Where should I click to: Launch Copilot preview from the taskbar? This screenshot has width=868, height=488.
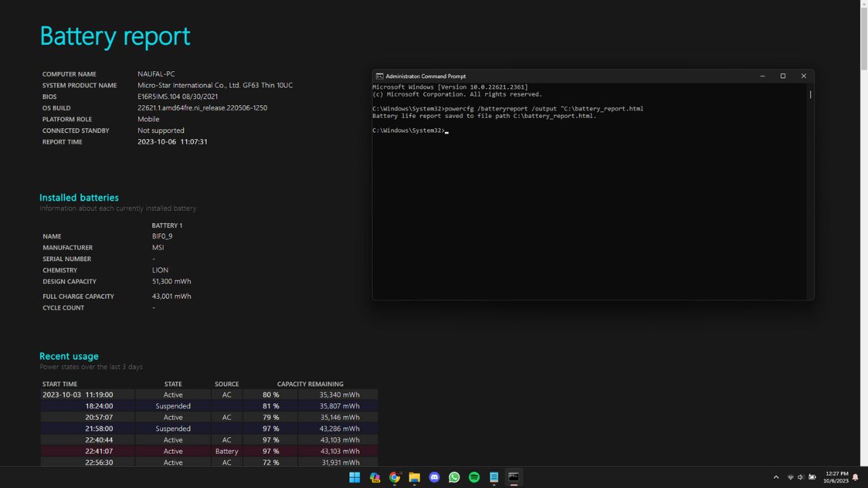coord(374,477)
